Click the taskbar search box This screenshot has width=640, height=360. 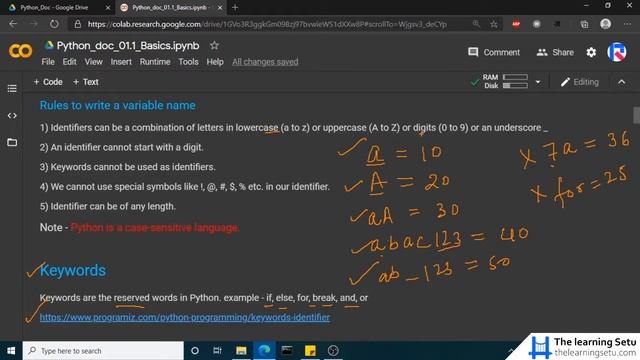(103, 351)
